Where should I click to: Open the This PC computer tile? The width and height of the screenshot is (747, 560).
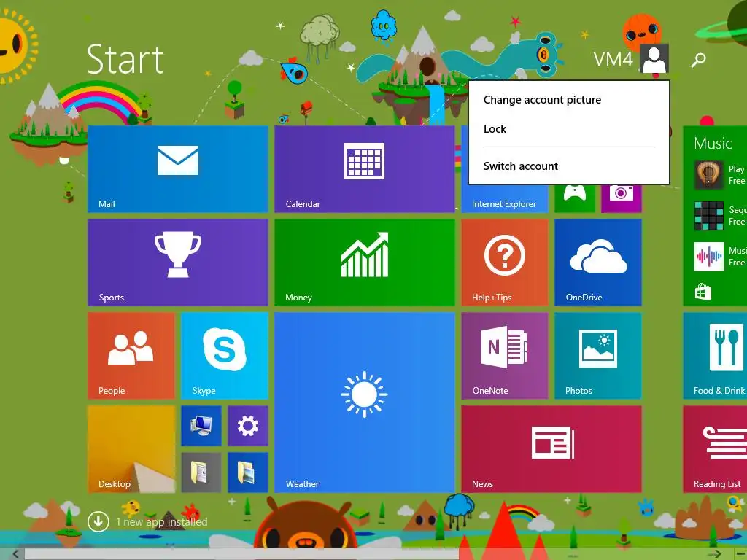point(201,426)
